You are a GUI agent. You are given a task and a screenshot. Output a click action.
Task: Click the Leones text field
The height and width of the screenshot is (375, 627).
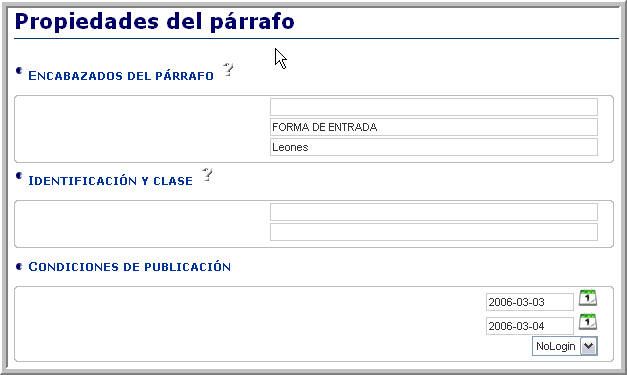434,147
